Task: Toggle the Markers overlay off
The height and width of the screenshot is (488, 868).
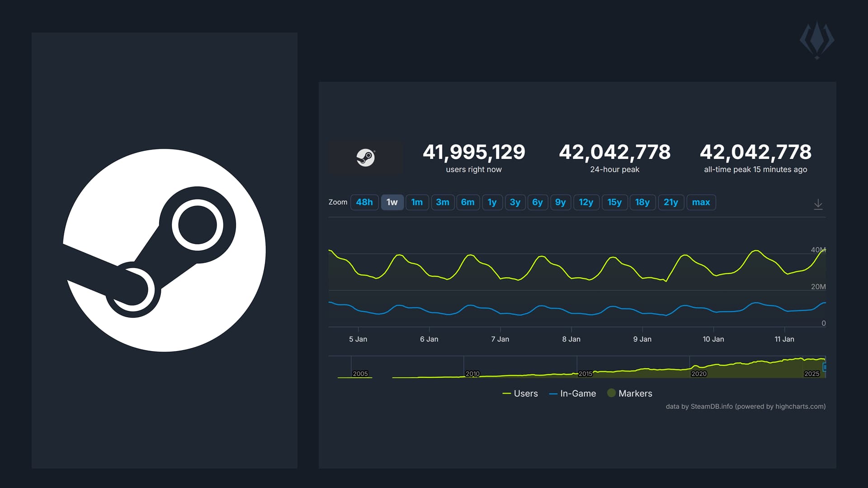Action: pos(635,394)
